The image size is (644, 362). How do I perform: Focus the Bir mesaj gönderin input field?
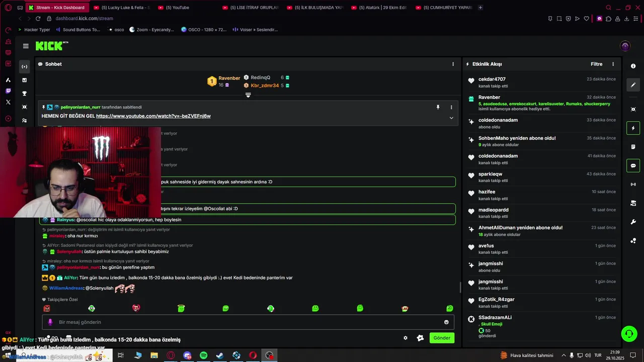[x=248, y=322]
